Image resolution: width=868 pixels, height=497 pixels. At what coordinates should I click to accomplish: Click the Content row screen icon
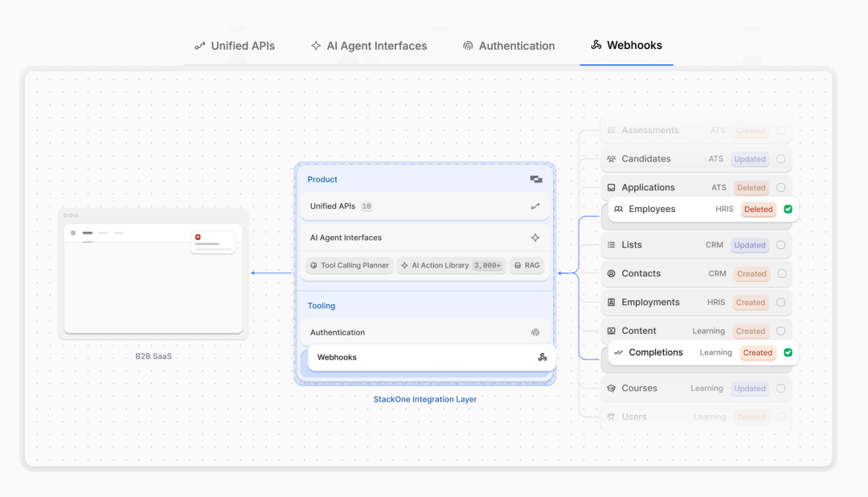click(611, 331)
